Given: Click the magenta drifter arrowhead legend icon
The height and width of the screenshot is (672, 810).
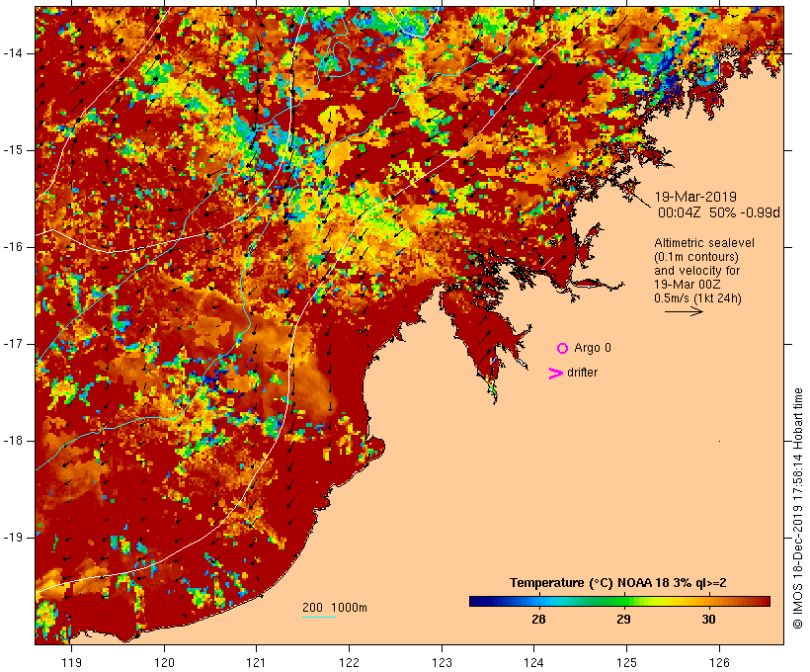Looking at the screenshot, I should [x=556, y=374].
